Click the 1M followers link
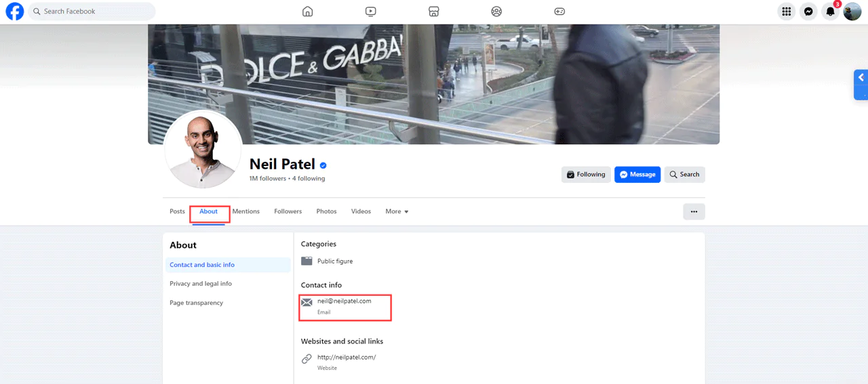The height and width of the screenshot is (384, 868). click(268, 179)
